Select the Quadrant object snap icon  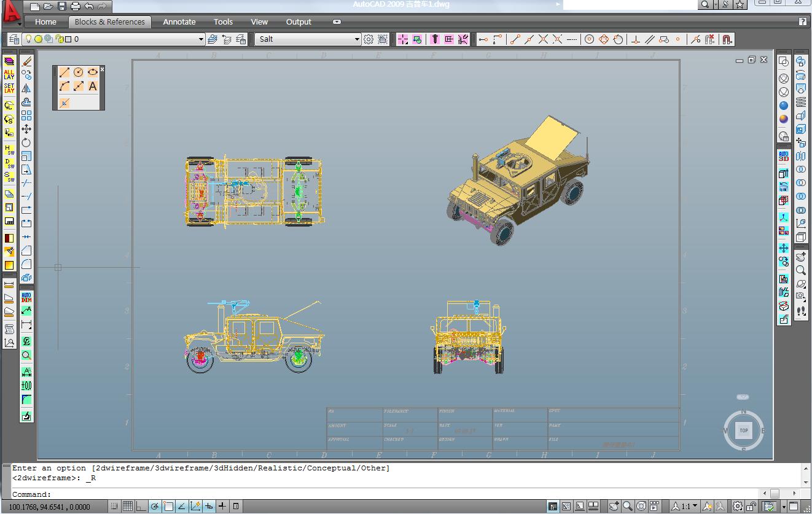pos(604,39)
